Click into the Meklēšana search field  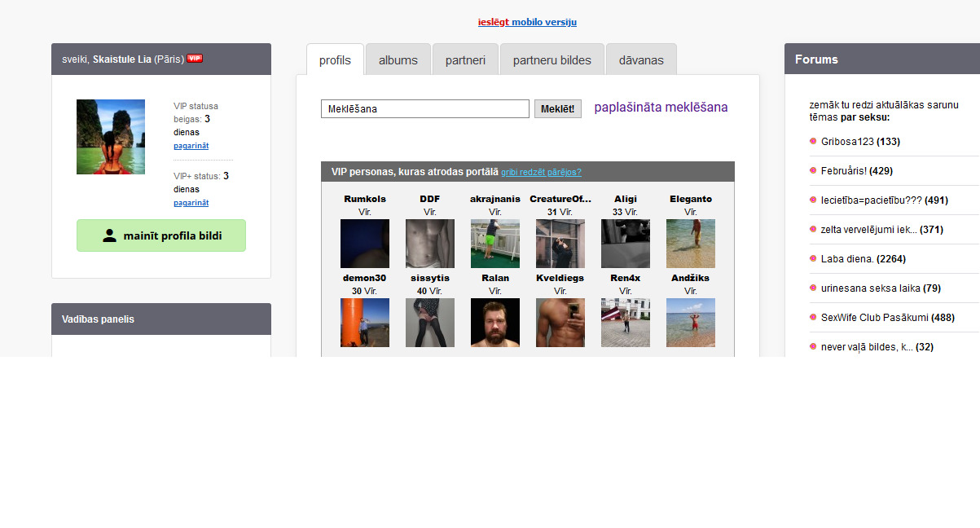[x=424, y=109]
